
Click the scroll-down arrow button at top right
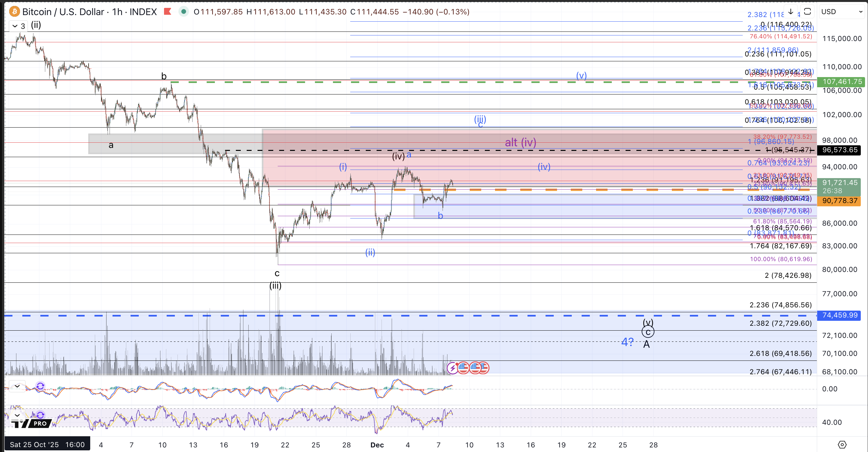(x=791, y=11)
